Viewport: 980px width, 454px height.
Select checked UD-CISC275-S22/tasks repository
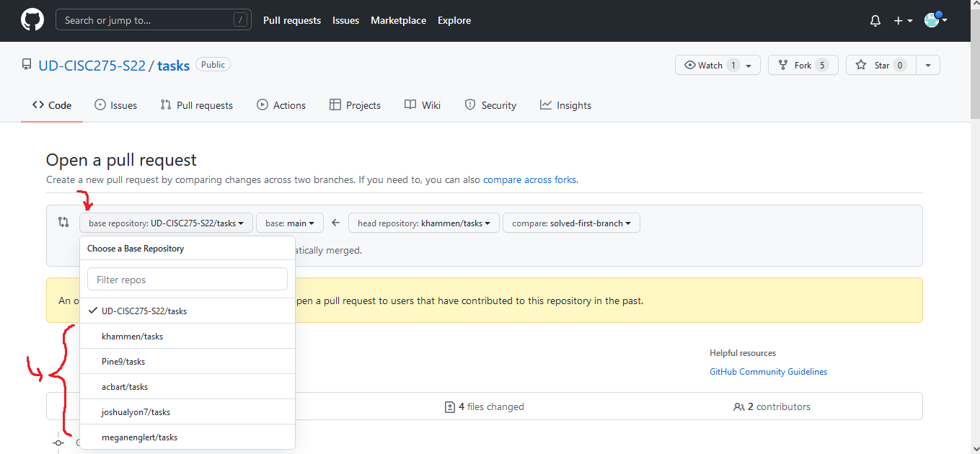pyautogui.click(x=187, y=311)
